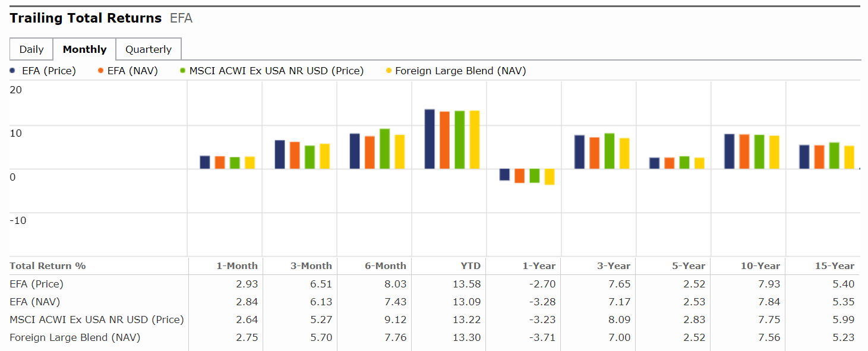Click the 15-Year column header

click(835, 266)
